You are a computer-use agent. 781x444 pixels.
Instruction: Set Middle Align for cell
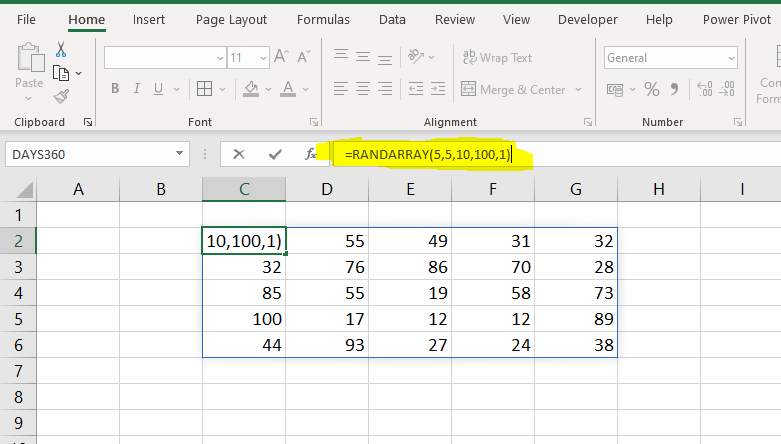click(x=363, y=57)
